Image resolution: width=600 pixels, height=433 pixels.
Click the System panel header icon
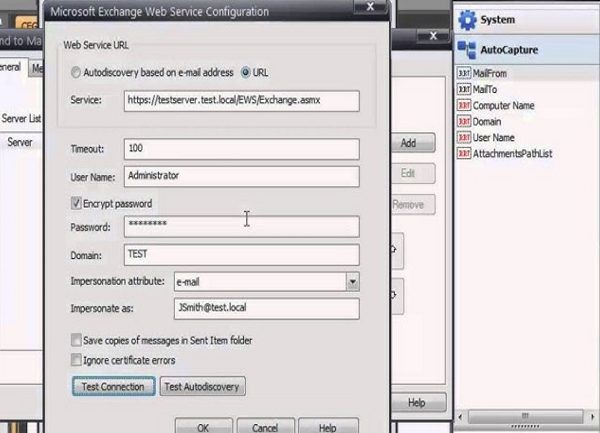[467, 19]
